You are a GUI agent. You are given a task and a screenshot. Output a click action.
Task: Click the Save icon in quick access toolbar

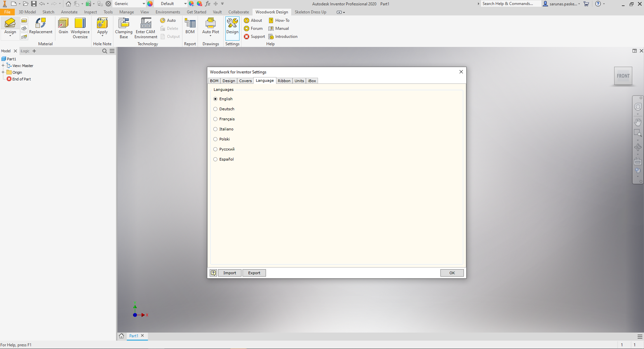point(34,4)
